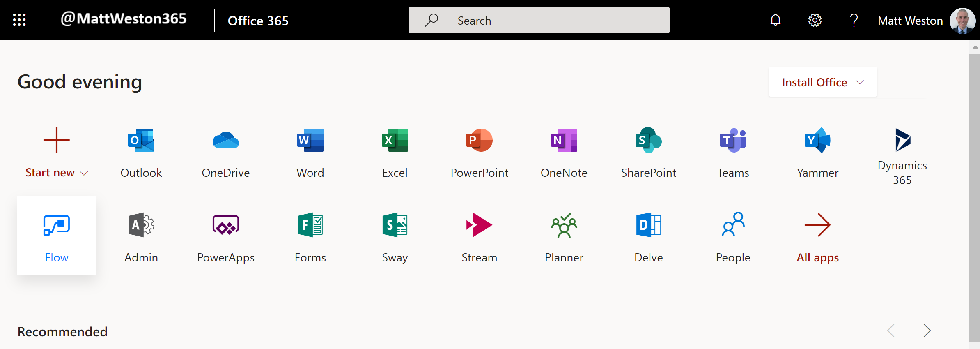Open PowerPoint

480,153
